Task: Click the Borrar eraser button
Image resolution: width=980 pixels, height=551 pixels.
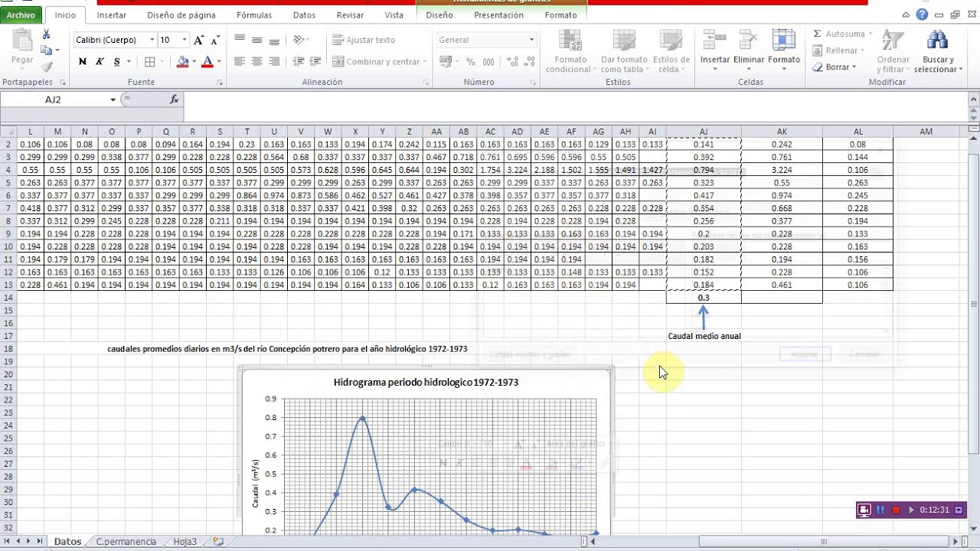Action: click(x=834, y=67)
